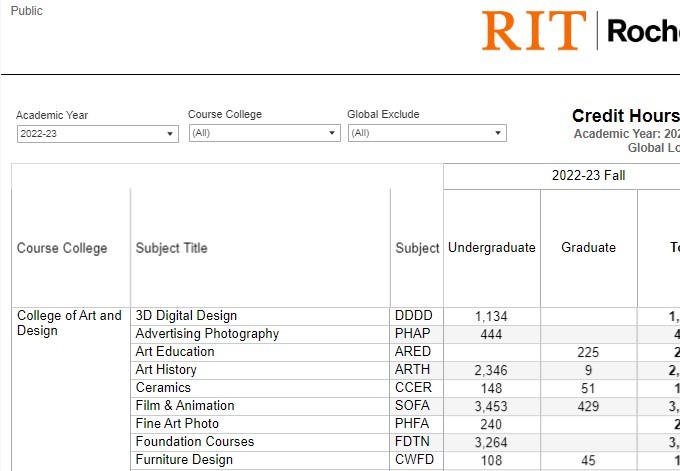This screenshot has height=471, width=680.
Task: Select the Furniture Design row label
Action: pos(184,460)
